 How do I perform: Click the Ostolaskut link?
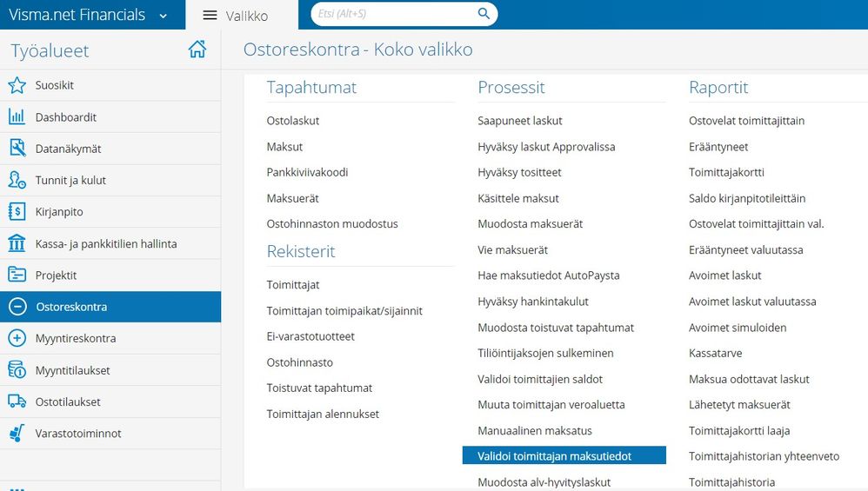[293, 121]
